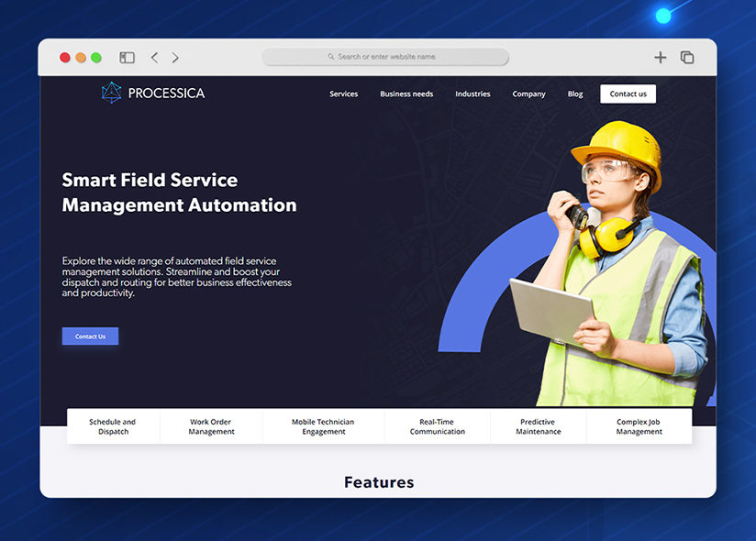Image resolution: width=756 pixels, height=541 pixels.
Task: Open the Services menu
Action: tap(344, 94)
